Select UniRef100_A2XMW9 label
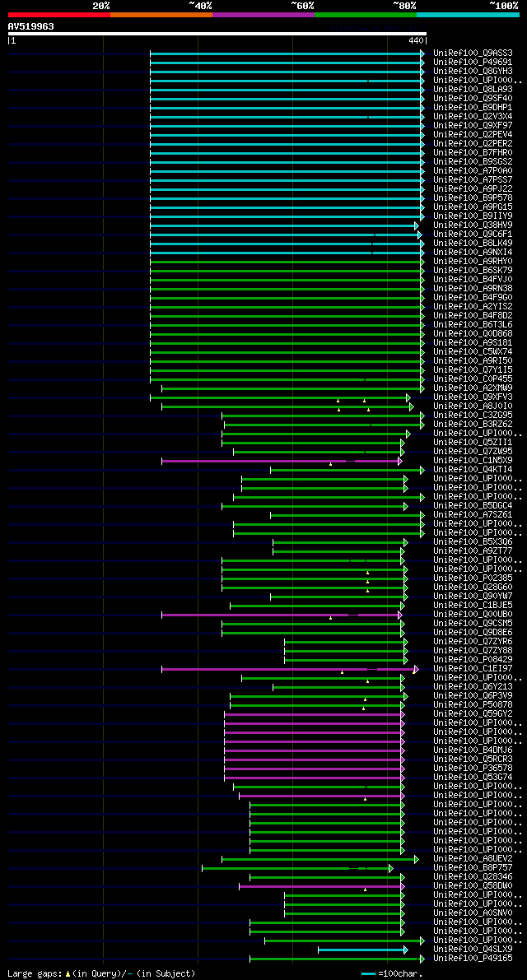This screenshot has width=527, height=980. click(473, 388)
